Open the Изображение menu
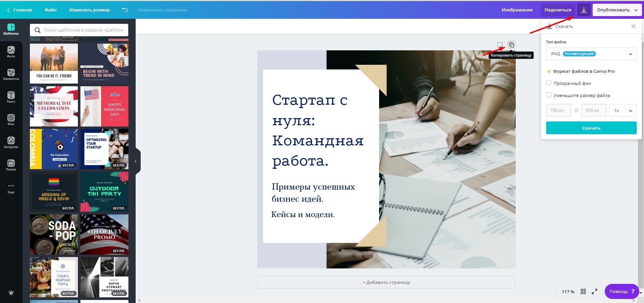 pos(517,10)
